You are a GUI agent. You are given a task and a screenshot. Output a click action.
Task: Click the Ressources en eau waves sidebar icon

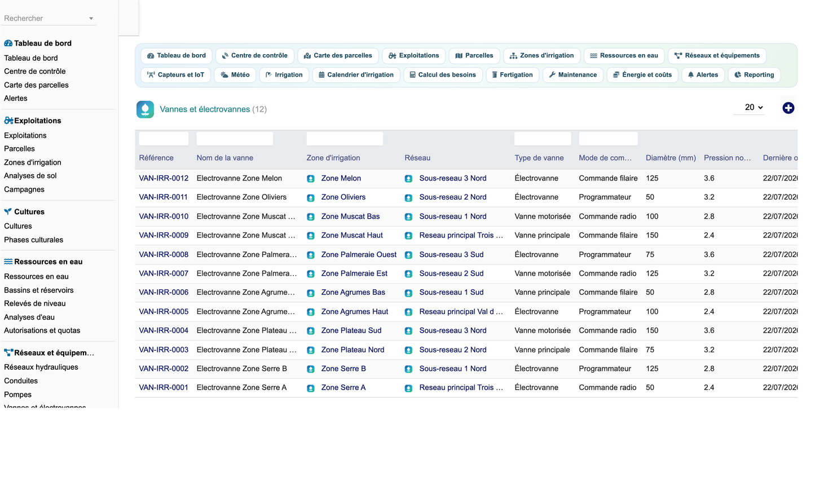pos(8,262)
